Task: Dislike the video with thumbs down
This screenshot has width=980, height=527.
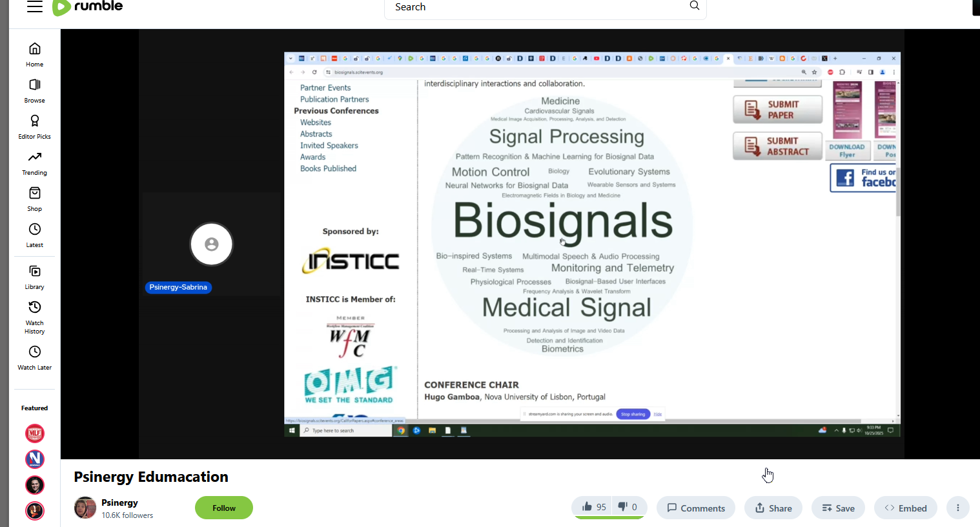Action: click(628, 508)
